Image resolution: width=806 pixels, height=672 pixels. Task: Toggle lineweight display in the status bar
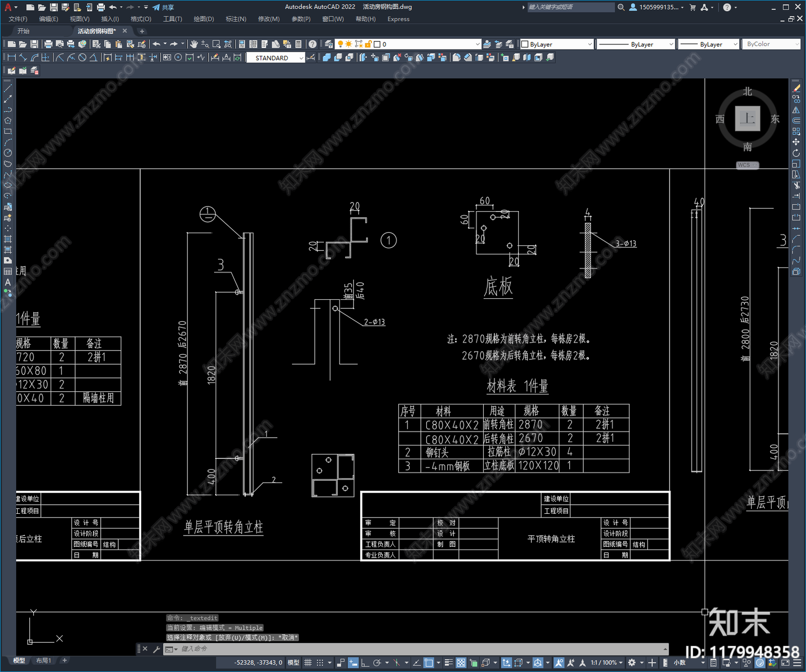448,662
